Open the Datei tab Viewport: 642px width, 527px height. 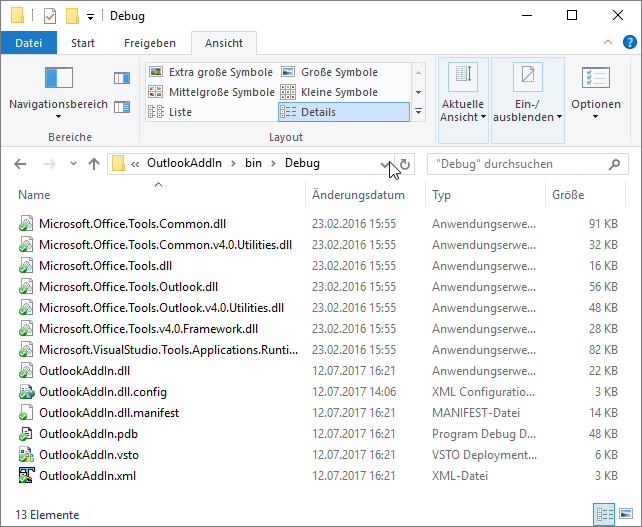tap(29, 43)
